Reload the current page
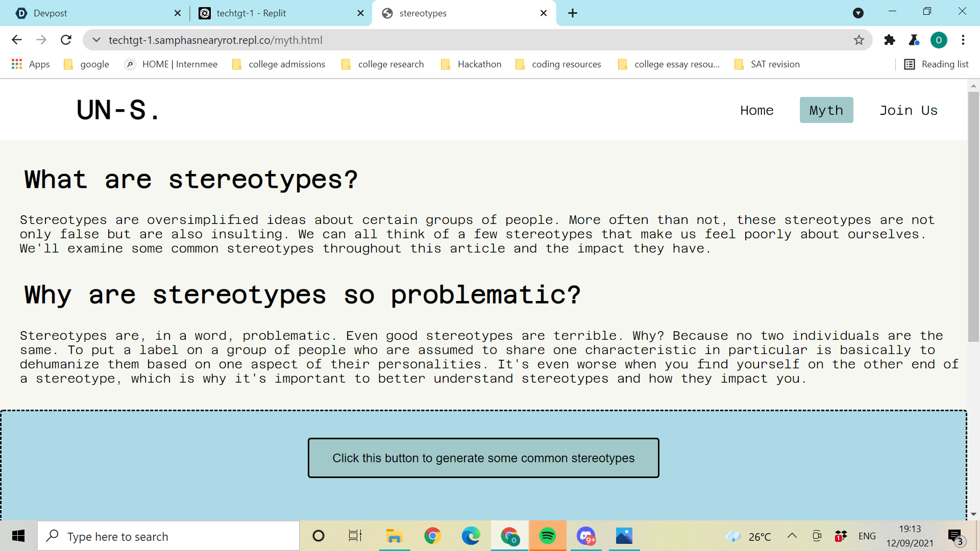The image size is (980, 551). [66, 40]
